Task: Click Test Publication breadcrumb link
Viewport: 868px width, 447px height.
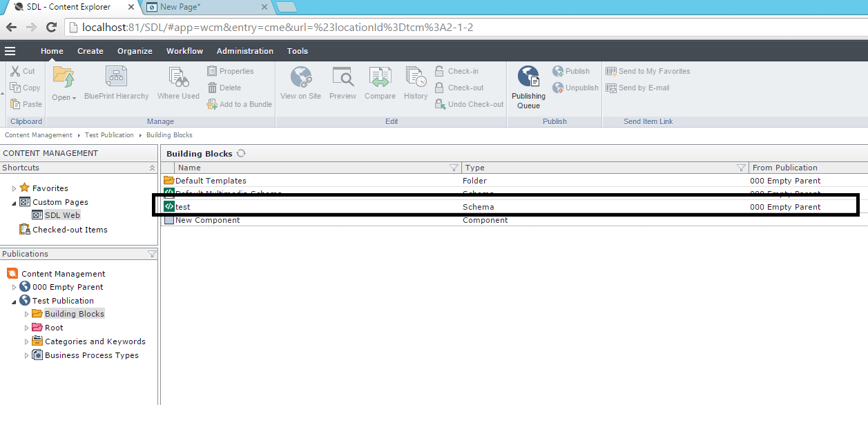Action: 109,135
